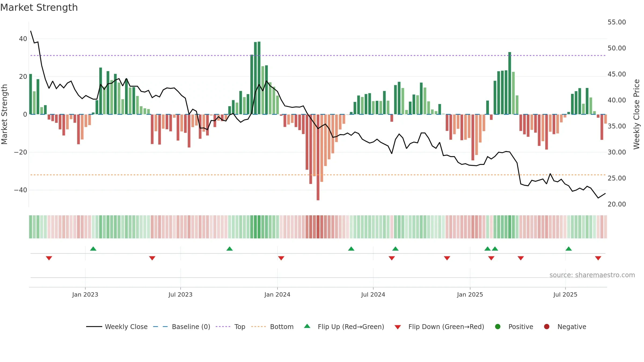Click the orange dotted Bottom threshold line
The image size is (644, 362).
click(x=318, y=175)
